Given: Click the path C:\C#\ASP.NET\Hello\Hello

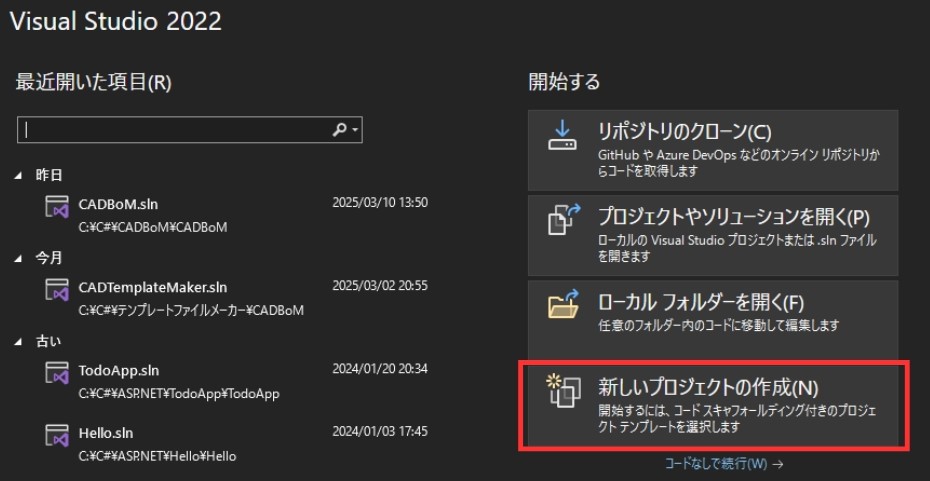Looking at the screenshot, I should pos(157,456).
